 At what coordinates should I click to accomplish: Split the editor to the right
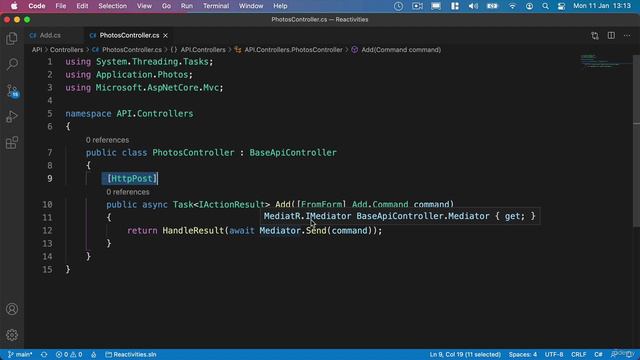611,36
